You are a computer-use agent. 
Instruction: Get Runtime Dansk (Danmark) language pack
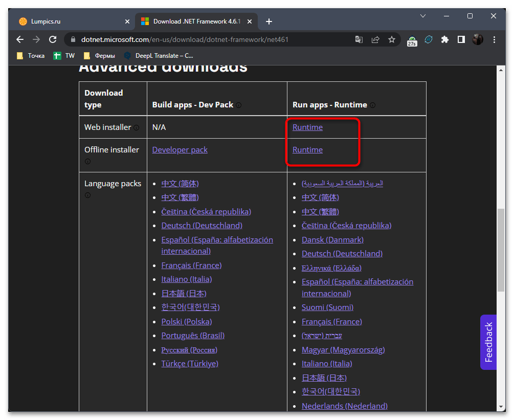332,240
